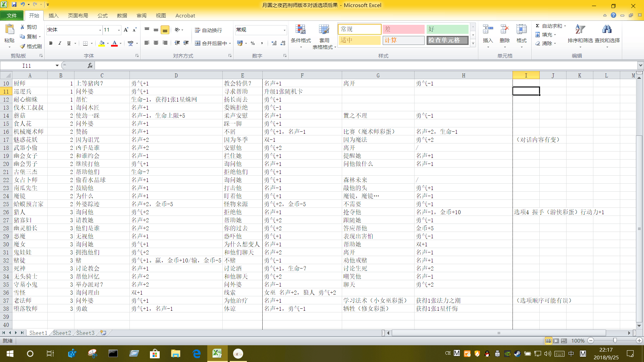
Task: Click the Wrap Text (自动换行) icon
Action: click(198, 30)
